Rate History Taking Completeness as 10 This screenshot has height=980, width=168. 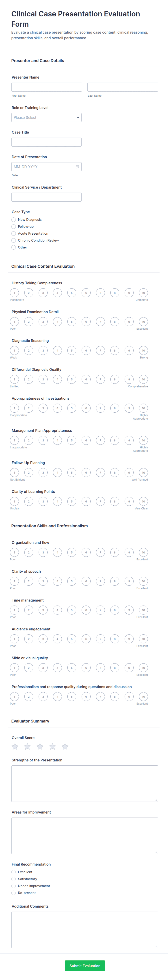pos(143,293)
